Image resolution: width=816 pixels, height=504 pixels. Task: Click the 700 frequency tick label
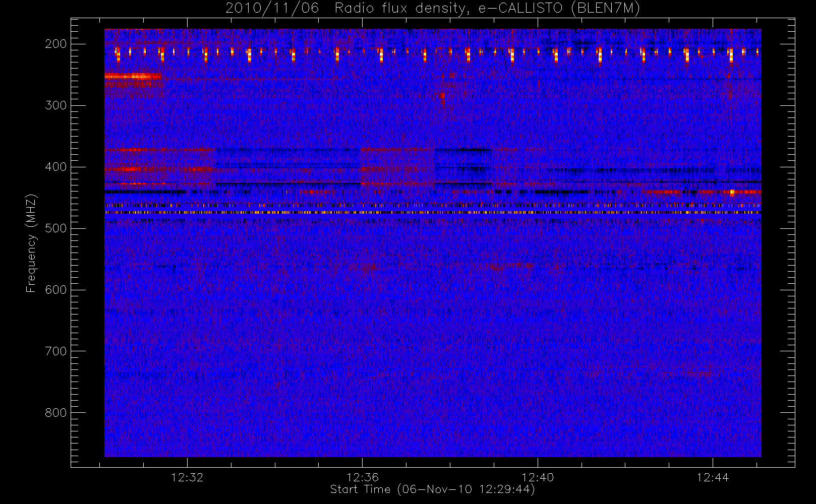point(56,351)
